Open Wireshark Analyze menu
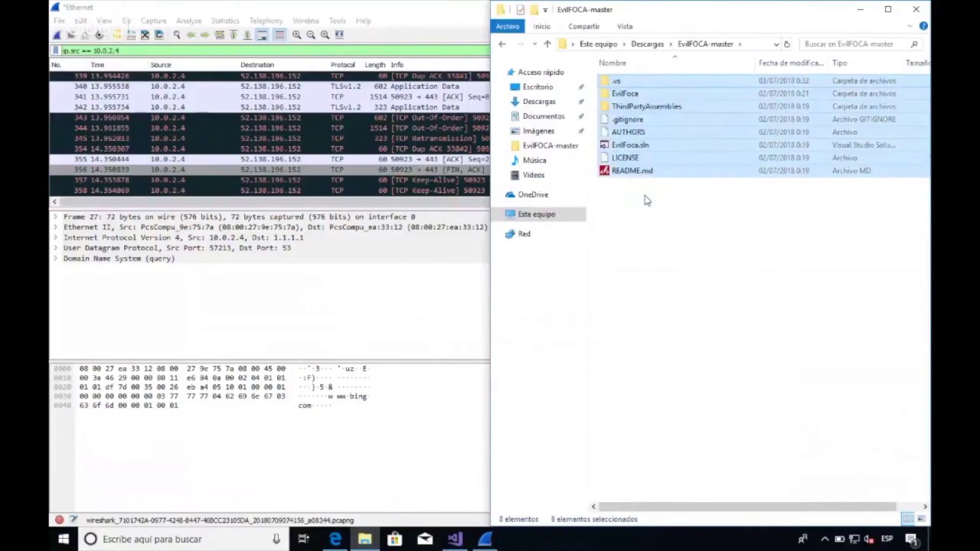This screenshot has width=980, height=551. coord(188,21)
